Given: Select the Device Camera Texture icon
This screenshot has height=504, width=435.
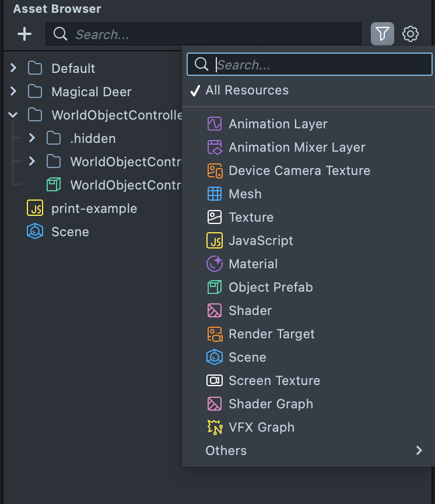Looking at the screenshot, I should 215,171.
